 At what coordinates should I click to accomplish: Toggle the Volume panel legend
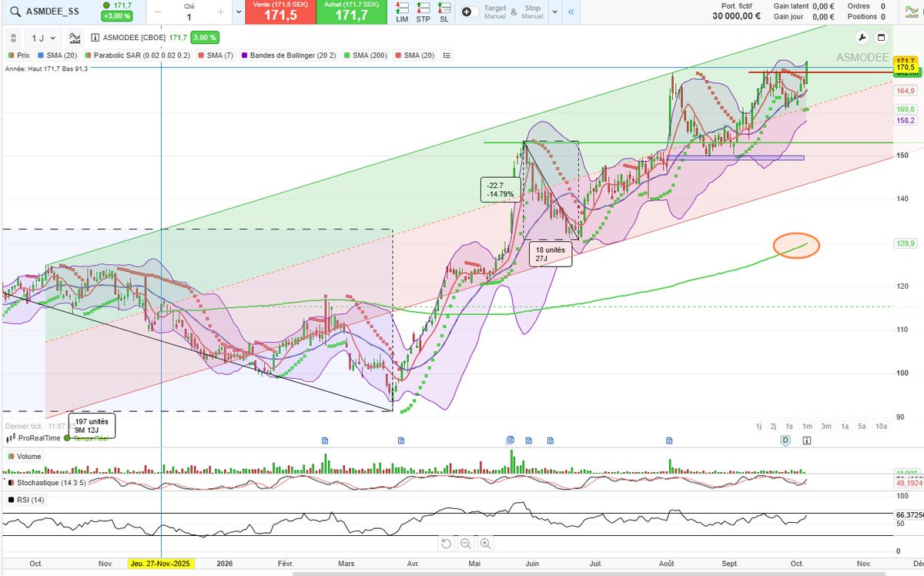[x=24, y=456]
